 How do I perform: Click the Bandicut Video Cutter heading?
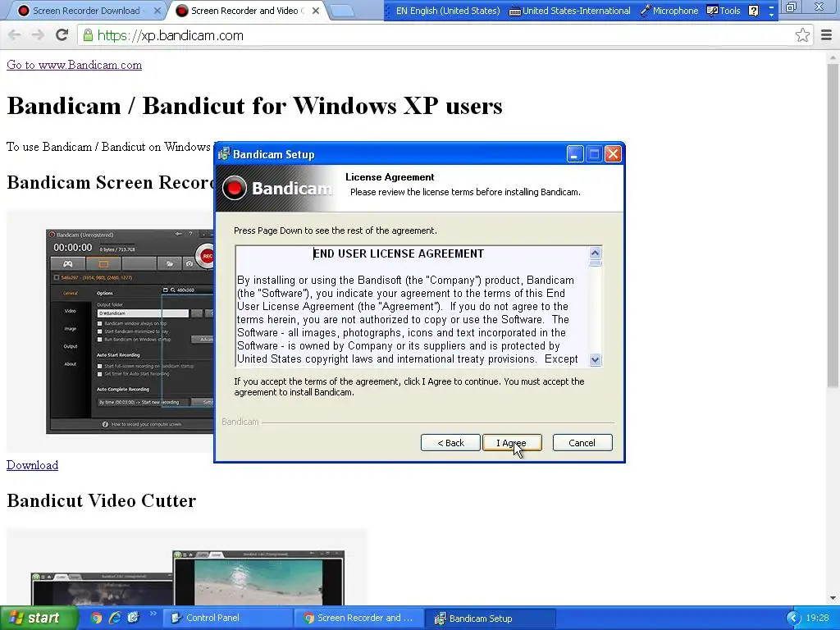point(101,500)
